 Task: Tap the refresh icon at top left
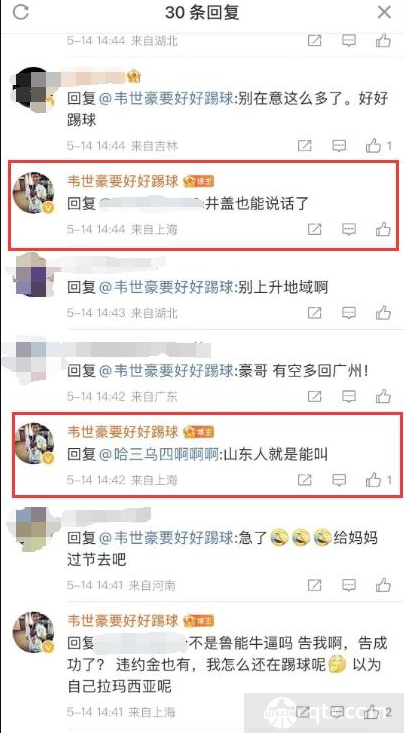[x=21, y=12]
